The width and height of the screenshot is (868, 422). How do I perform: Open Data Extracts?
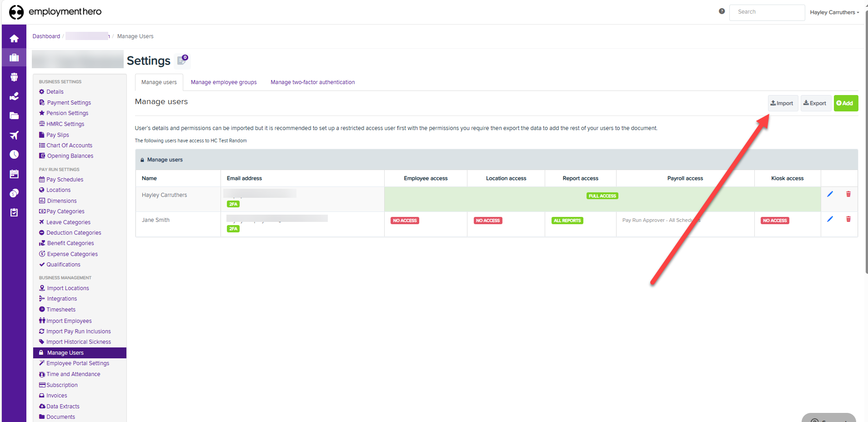(59, 407)
